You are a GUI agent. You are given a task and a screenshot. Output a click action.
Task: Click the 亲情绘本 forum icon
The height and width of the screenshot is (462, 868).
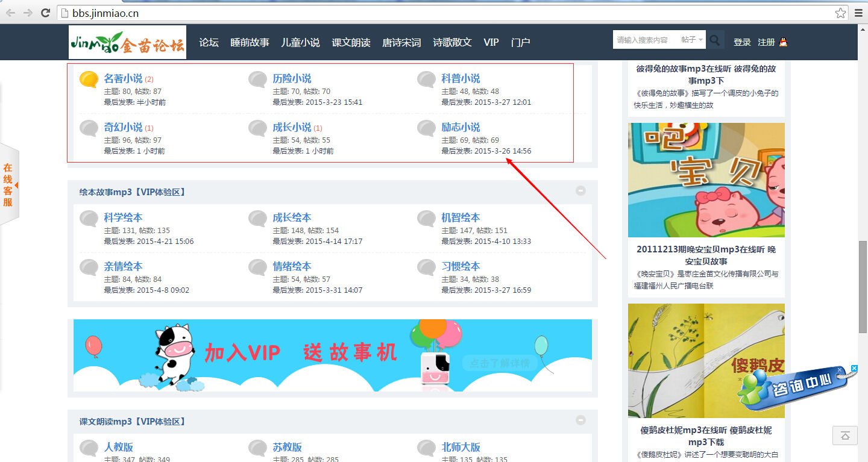(88, 267)
